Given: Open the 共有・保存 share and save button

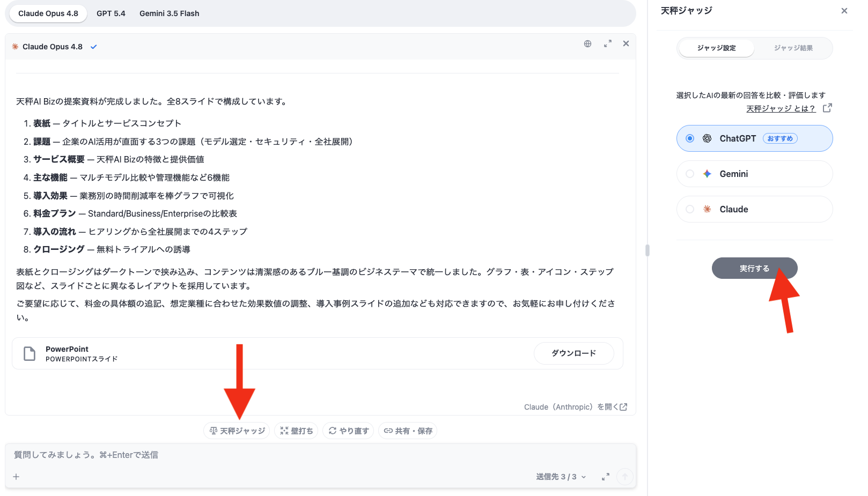Looking at the screenshot, I should (408, 431).
